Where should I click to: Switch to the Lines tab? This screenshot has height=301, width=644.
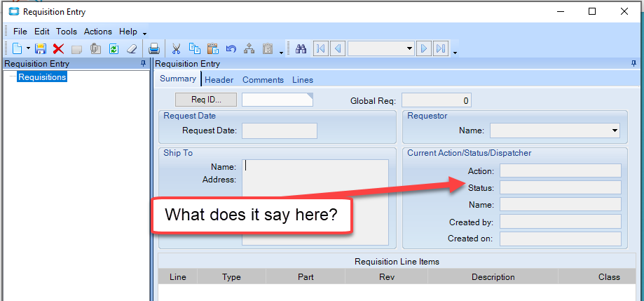303,80
